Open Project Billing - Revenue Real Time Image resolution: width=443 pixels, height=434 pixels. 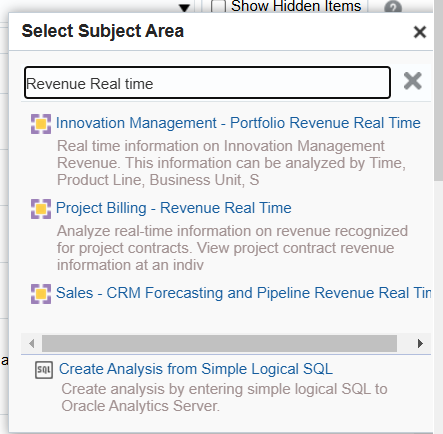coord(174,208)
